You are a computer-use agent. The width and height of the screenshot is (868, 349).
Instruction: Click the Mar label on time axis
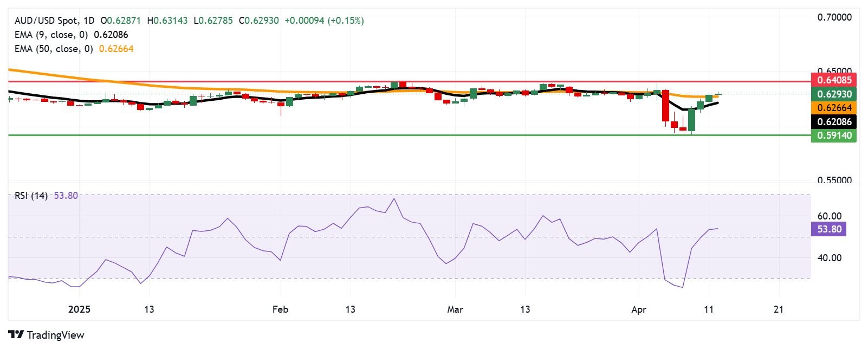455,309
